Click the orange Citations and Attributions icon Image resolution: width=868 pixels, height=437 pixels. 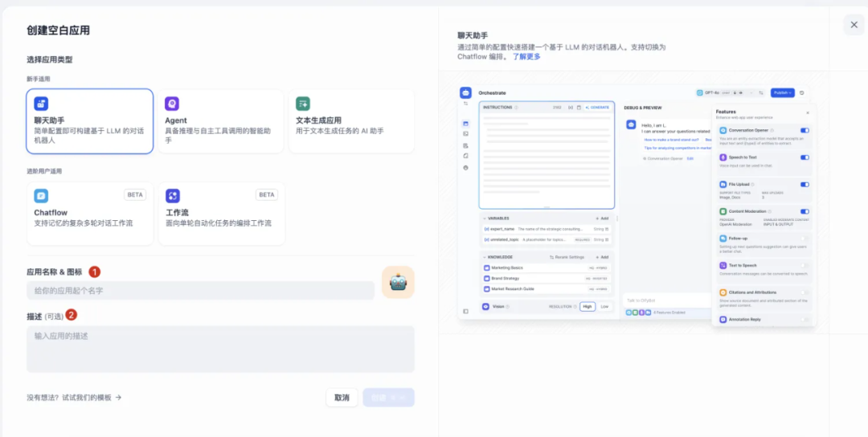pos(723,292)
